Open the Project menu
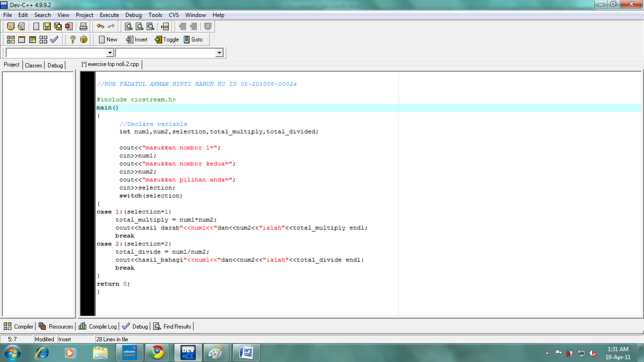 tap(85, 15)
